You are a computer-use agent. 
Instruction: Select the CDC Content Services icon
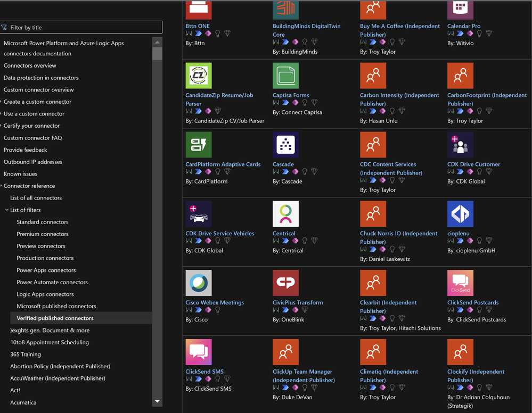[373, 145]
